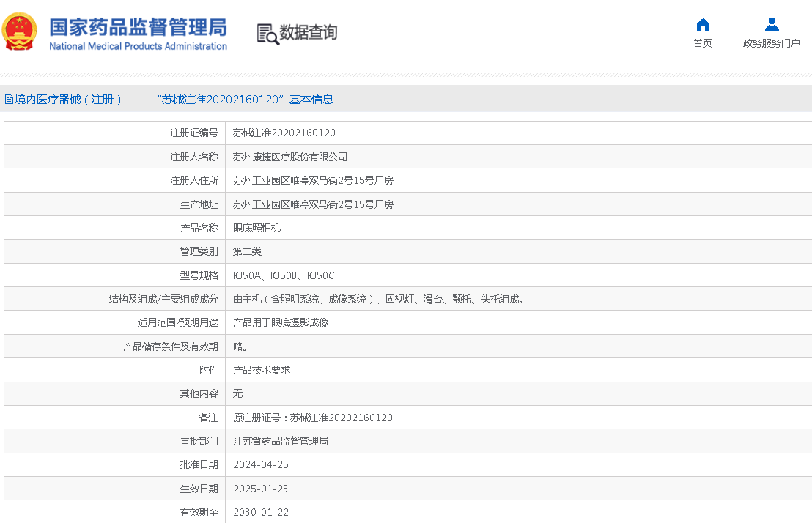Click registrant name 苏州康捷医疗股份有限公司

[290, 157]
